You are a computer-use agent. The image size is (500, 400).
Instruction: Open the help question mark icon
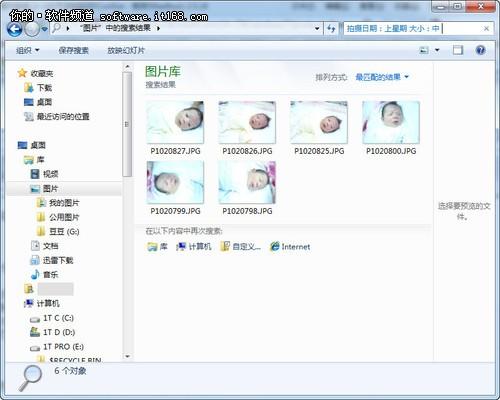[x=480, y=50]
